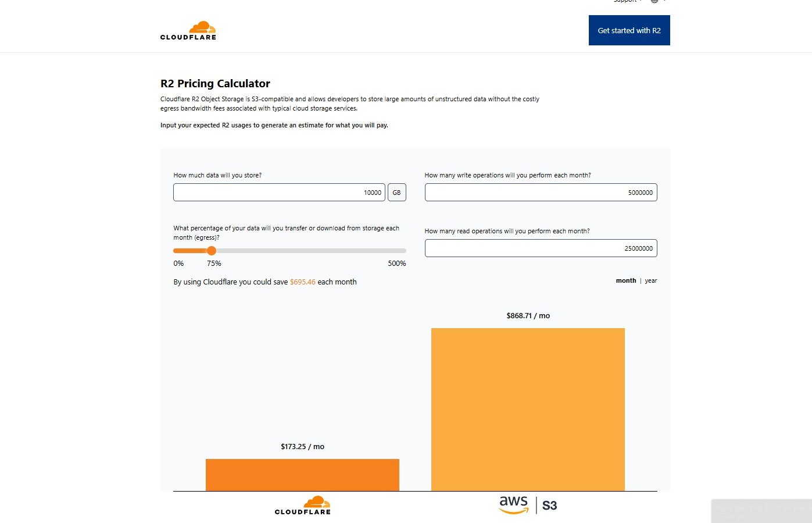Click the read operations input field
Image resolution: width=812 pixels, height=523 pixels.
point(541,248)
